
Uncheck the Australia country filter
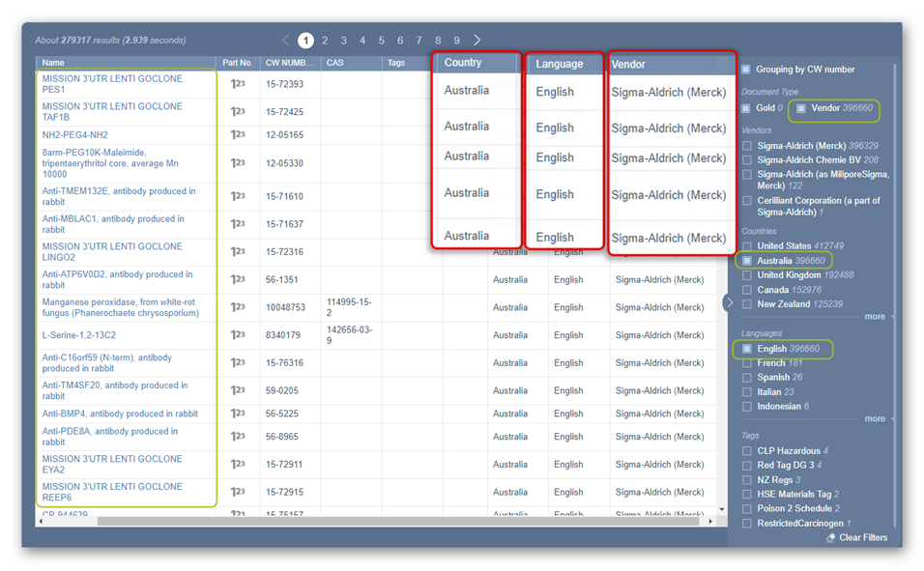tap(747, 261)
